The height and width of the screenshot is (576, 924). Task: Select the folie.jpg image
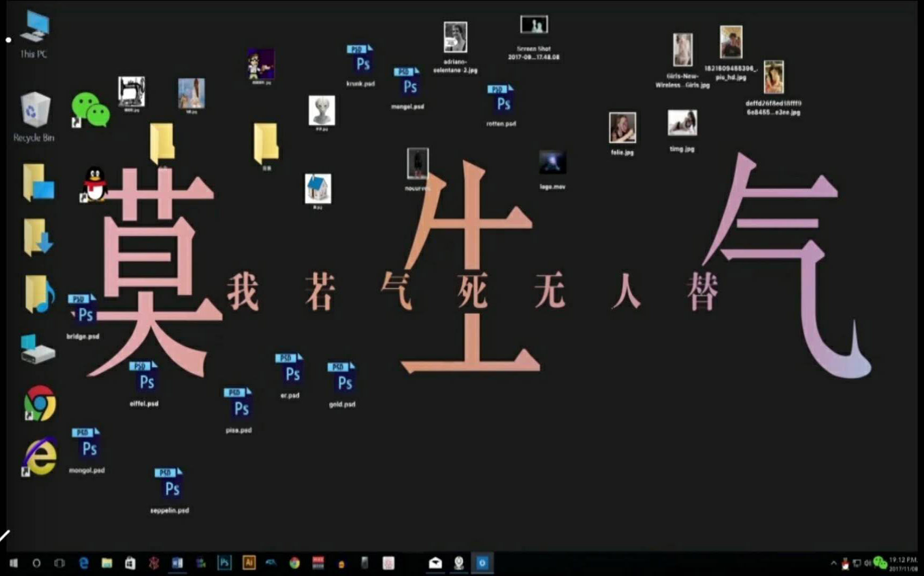point(622,133)
